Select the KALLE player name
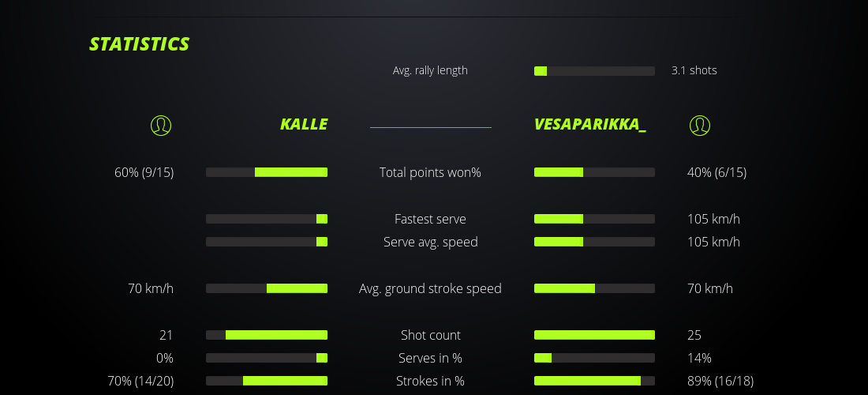 pos(304,125)
